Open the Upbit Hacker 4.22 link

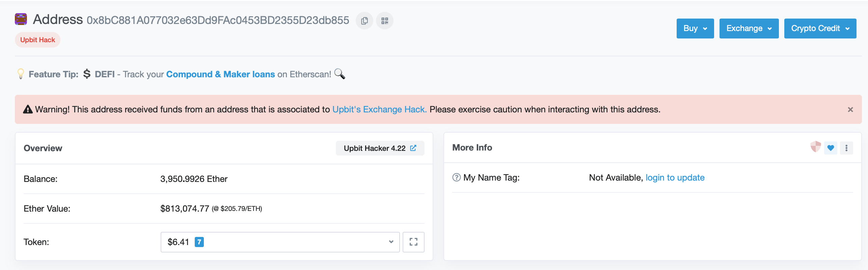380,148
